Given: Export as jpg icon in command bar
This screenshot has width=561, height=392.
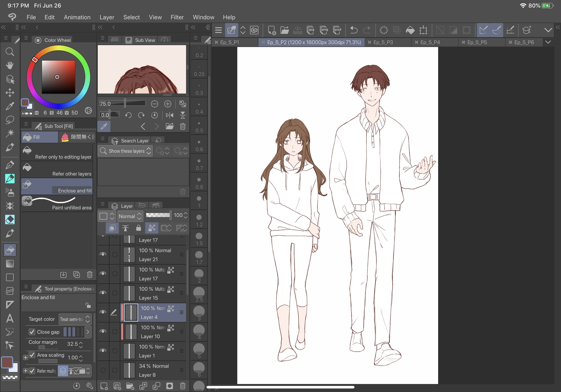Looking at the screenshot, I should 311,30.
